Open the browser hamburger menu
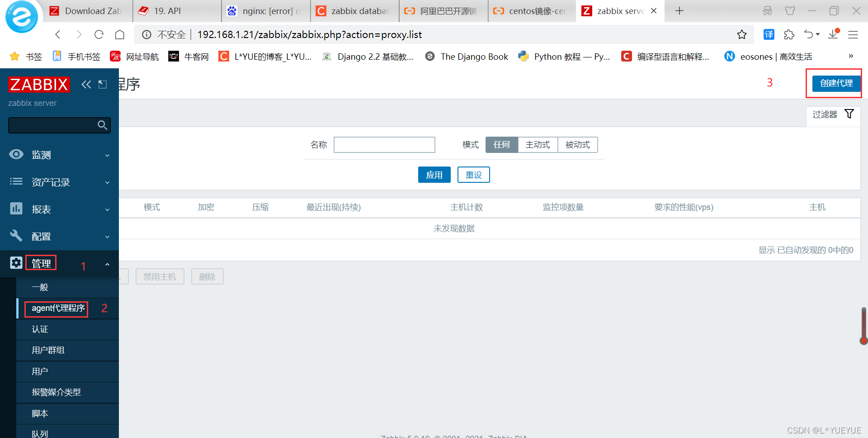 click(853, 34)
